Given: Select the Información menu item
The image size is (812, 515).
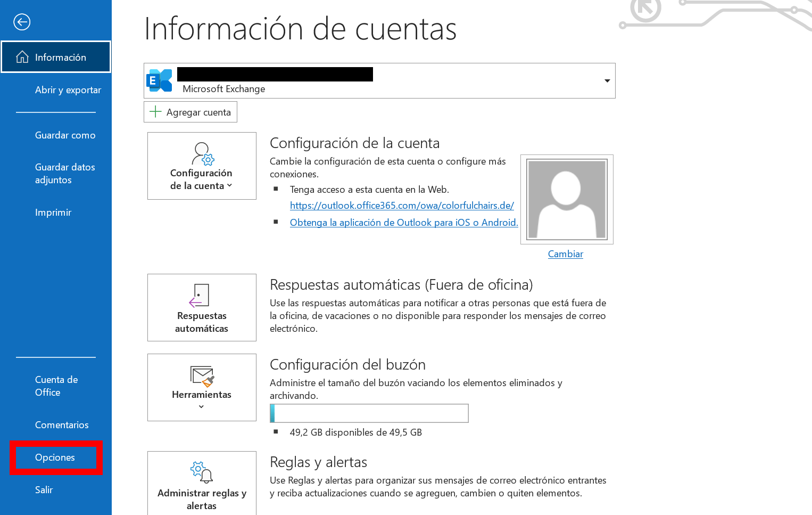Looking at the screenshot, I should click(x=56, y=57).
